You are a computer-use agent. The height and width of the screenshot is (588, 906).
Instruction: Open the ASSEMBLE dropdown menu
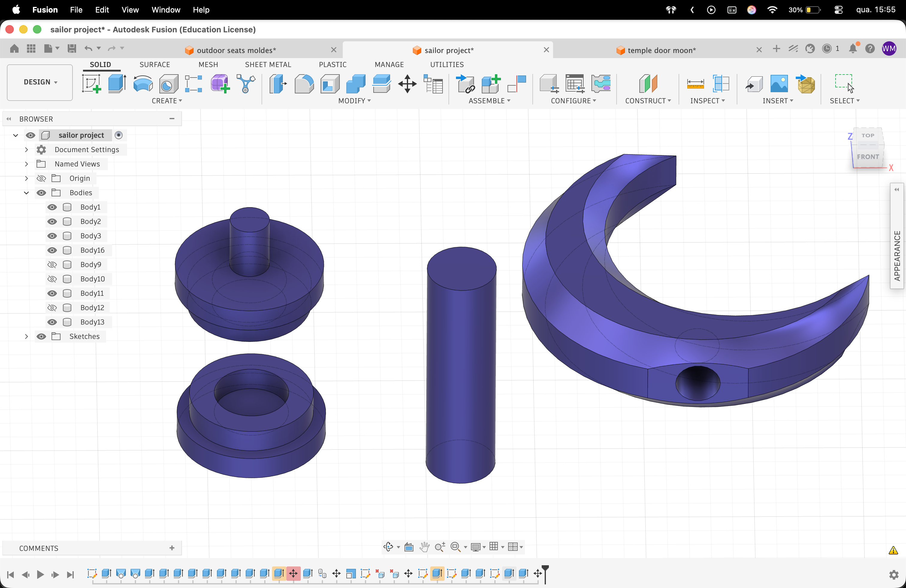[490, 101]
